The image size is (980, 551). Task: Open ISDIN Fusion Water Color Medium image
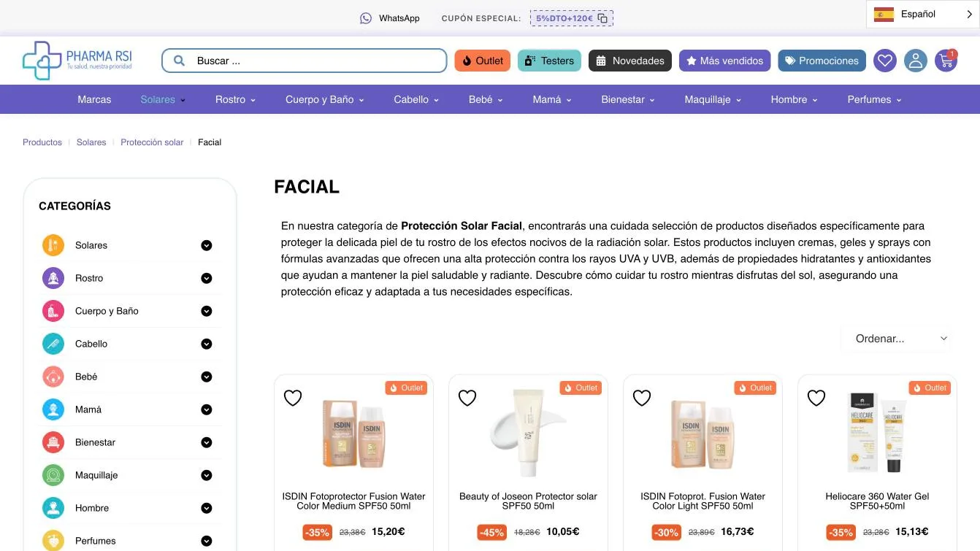tap(353, 432)
